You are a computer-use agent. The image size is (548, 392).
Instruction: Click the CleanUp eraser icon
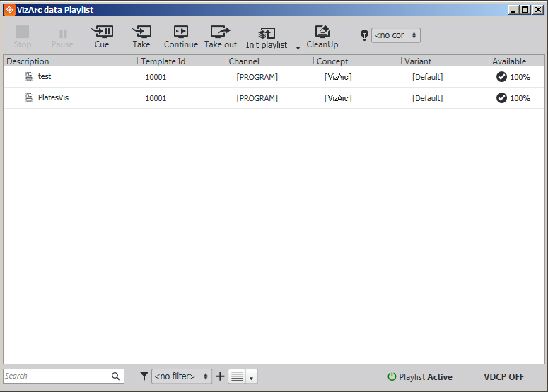pyautogui.click(x=322, y=32)
